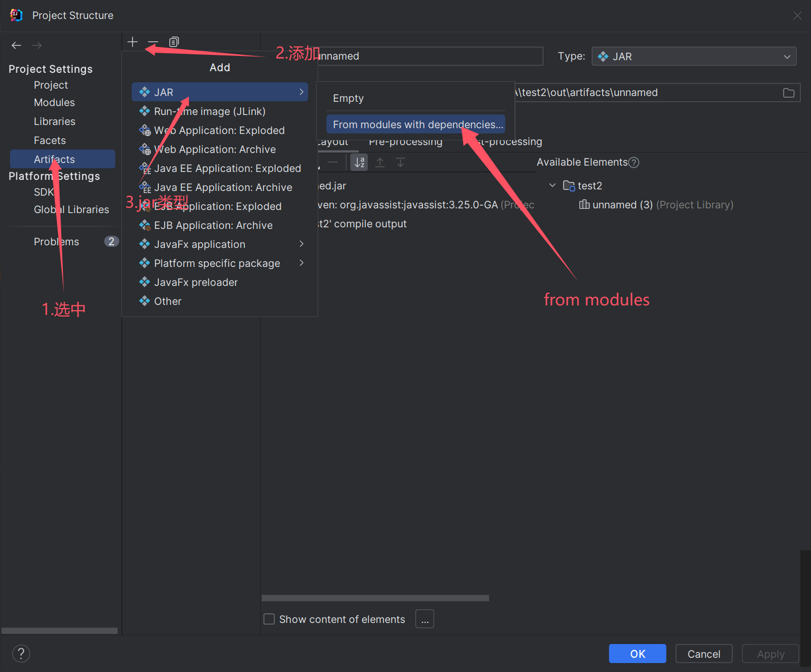Select JAR in the Add menu
811x672 pixels.
tap(220, 92)
